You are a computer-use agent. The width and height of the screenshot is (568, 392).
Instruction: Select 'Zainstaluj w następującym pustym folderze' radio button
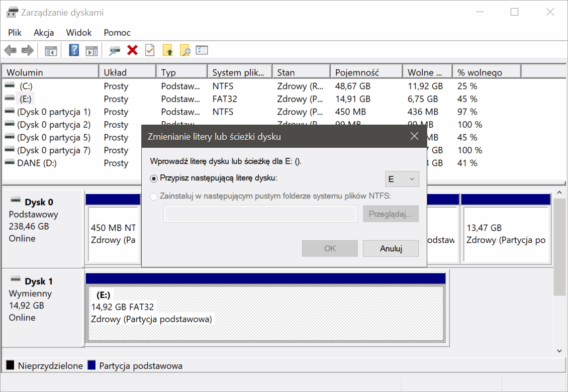point(154,197)
